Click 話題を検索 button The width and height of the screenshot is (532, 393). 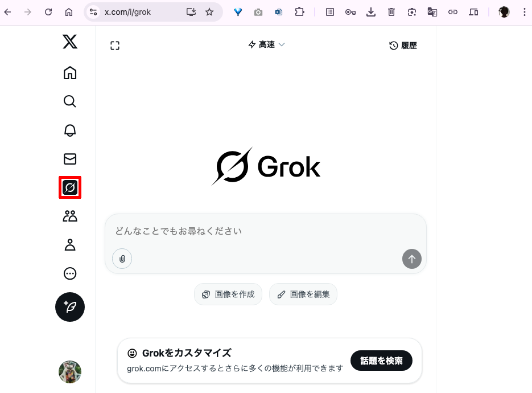click(x=381, y=361)
